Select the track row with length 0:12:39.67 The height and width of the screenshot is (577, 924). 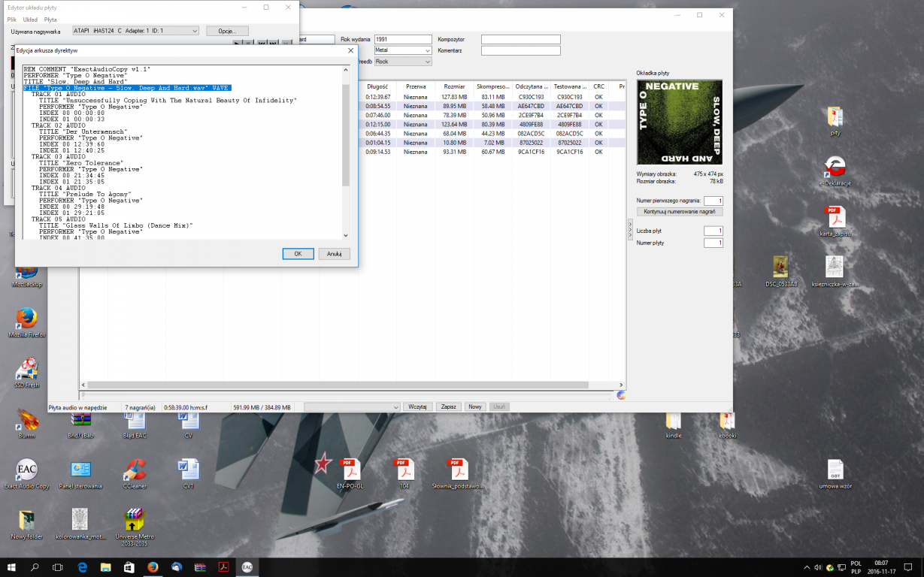[x=492, y=97]
